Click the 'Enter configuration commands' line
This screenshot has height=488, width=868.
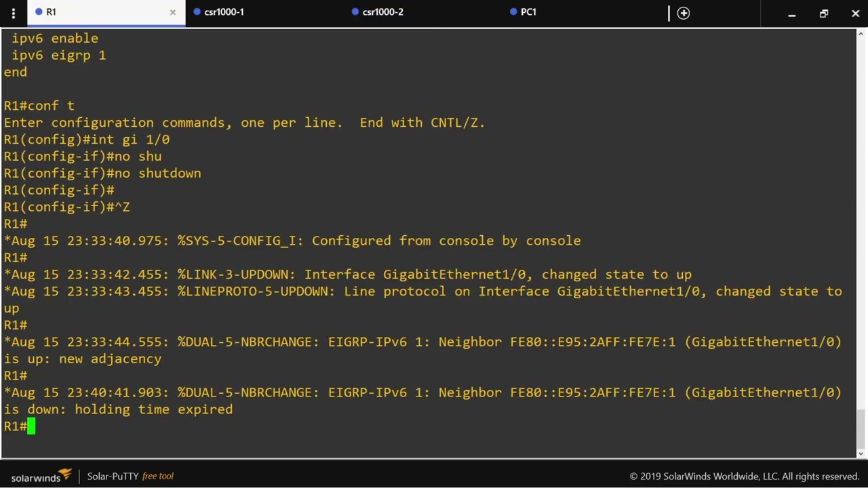244,123
